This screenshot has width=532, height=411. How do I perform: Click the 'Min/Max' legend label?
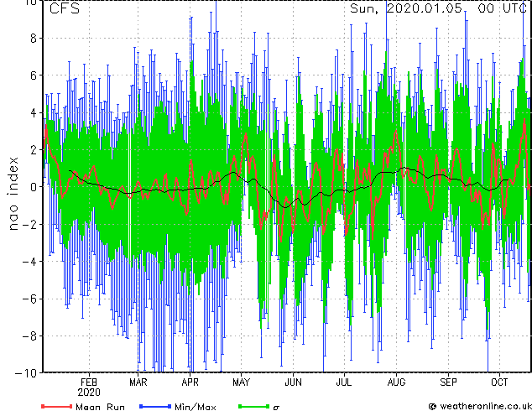coord(195,407)
